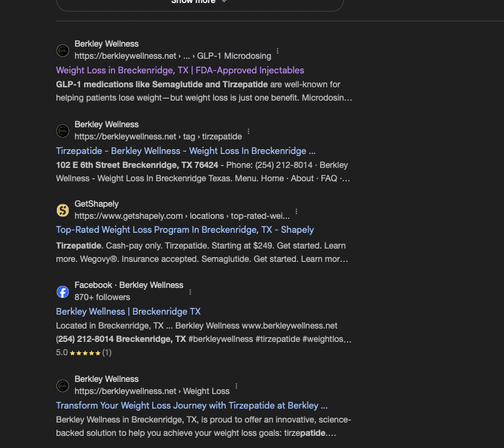Click the Berkley Wellness favicon on the first result
Image resolution: width=504 pixels, height=448 pixels.
tap(62, 50)
